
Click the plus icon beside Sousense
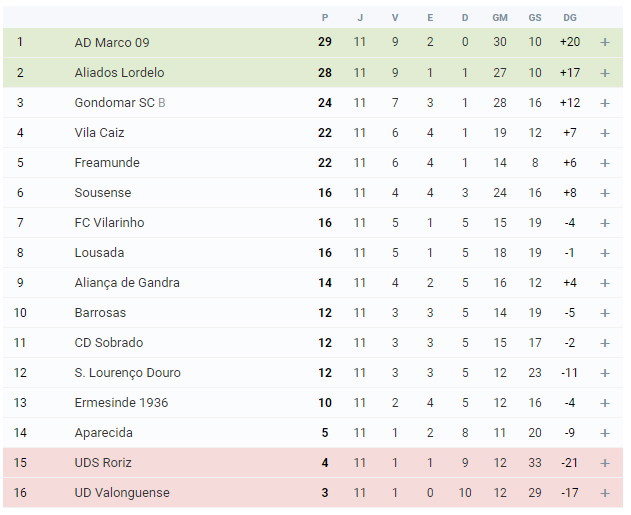[605, 193]
